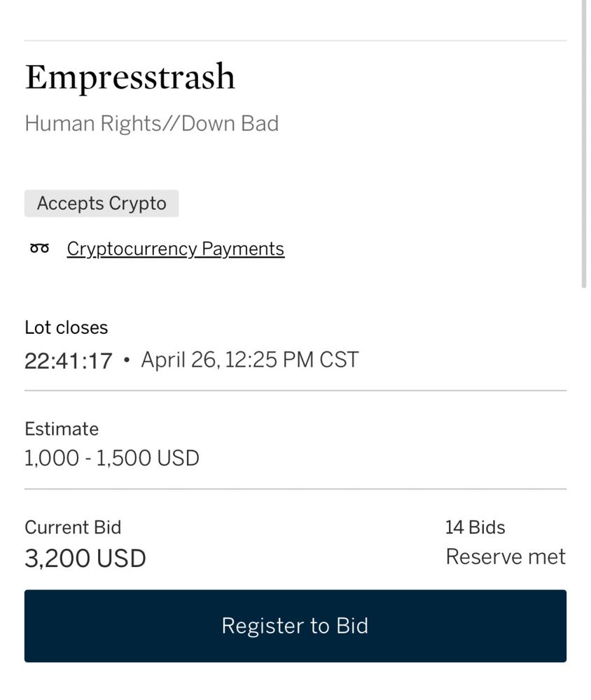Click the vertical scrollbar on the right
591x700 pixels.
584,140
